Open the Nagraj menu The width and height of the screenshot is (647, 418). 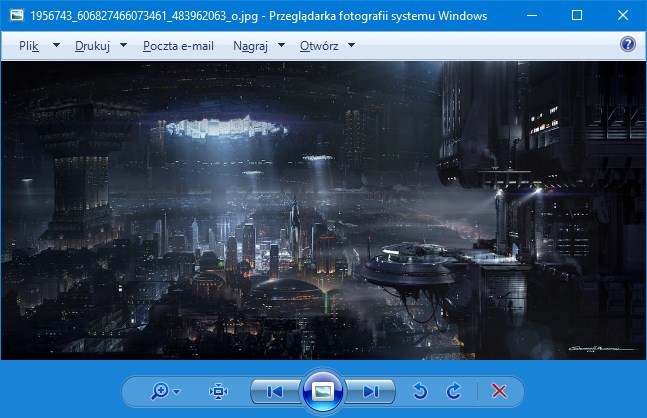tap(250, 46)
